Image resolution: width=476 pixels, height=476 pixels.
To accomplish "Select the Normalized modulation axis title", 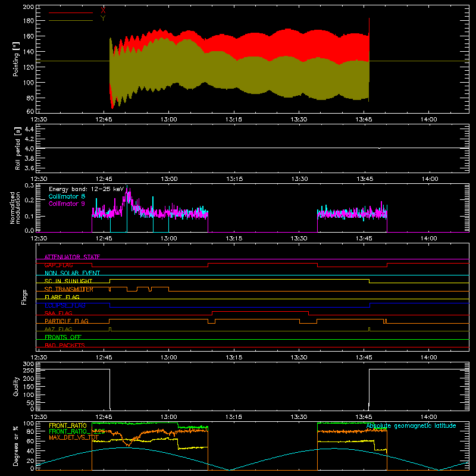I will [15, 208].
